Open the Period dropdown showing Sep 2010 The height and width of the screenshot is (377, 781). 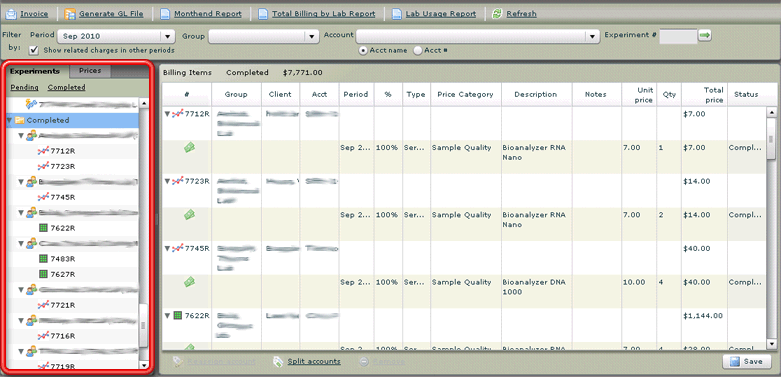(167, 36)
